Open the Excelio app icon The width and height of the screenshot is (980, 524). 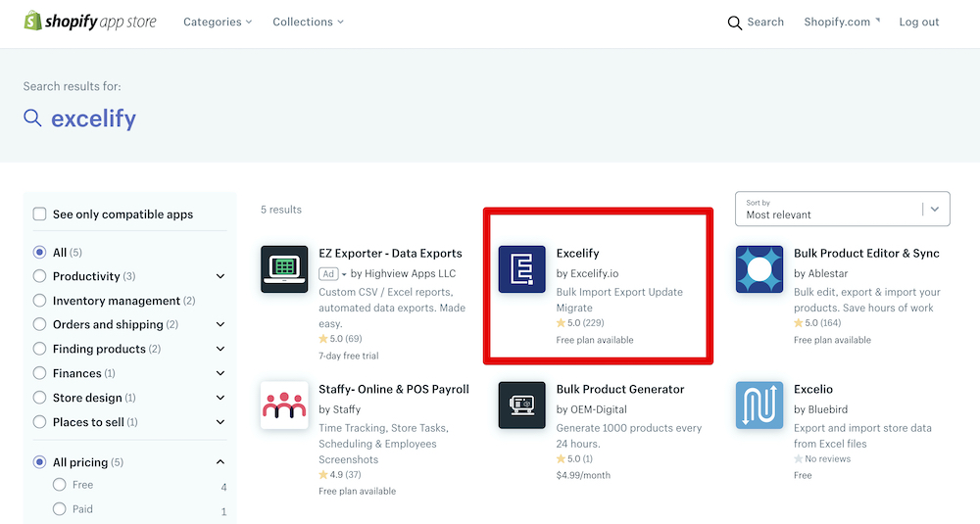pyautogui.click(x=759, y=405)
